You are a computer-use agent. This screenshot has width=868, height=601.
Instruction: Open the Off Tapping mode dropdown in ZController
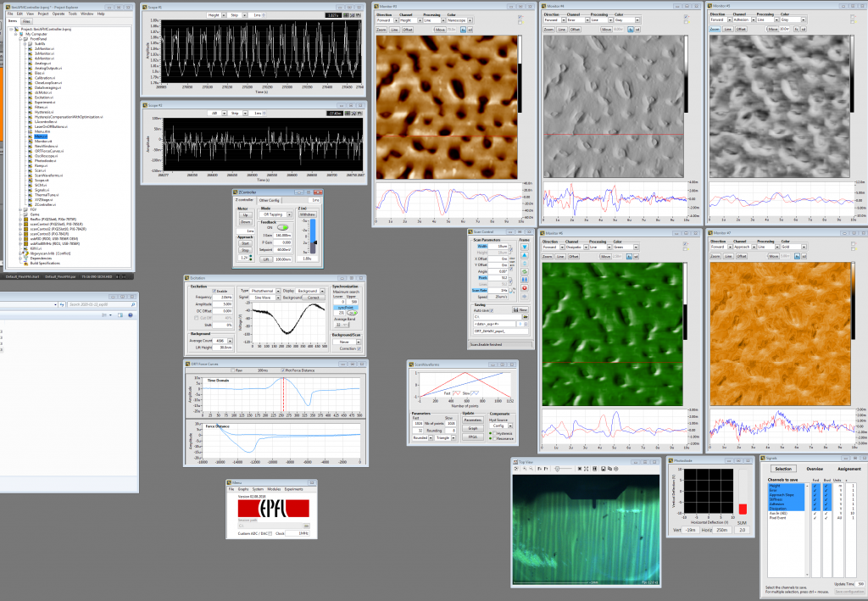tap(290, 214)
